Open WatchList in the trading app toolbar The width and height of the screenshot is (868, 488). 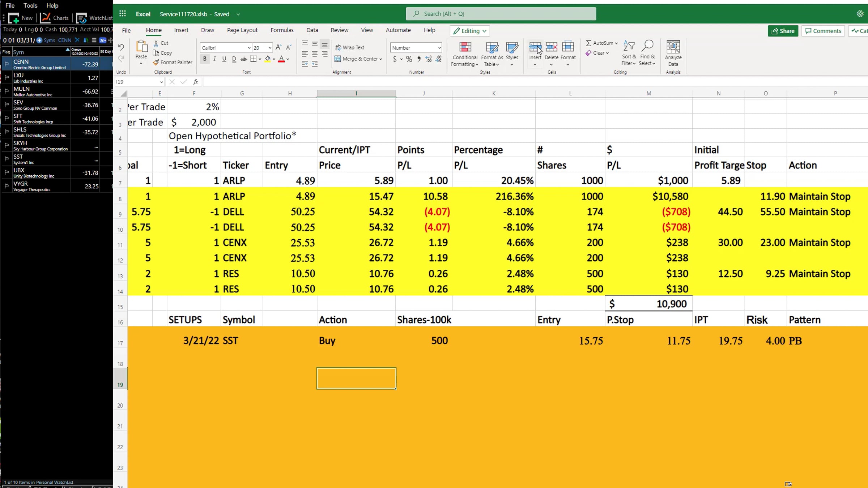click(x=94, y=18)
